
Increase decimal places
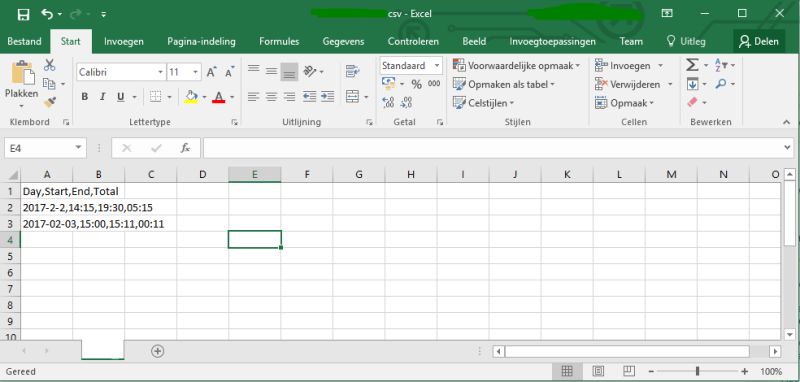pos(388,103)
